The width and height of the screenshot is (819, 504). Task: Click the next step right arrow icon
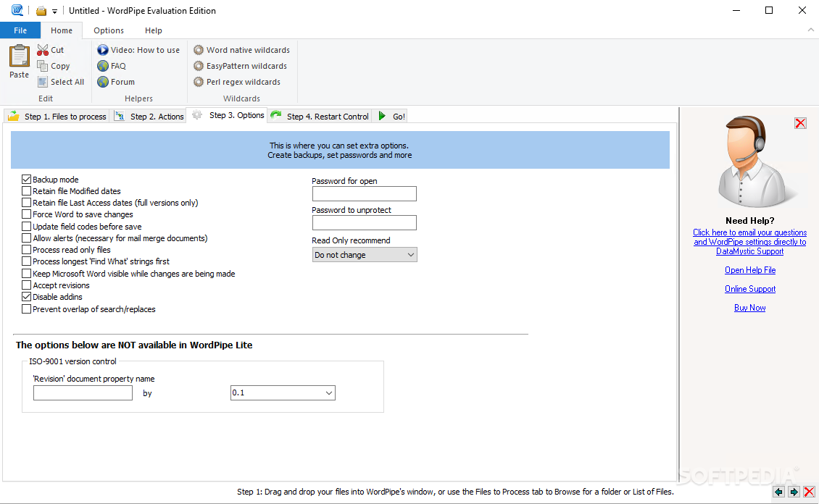point(794,492)
